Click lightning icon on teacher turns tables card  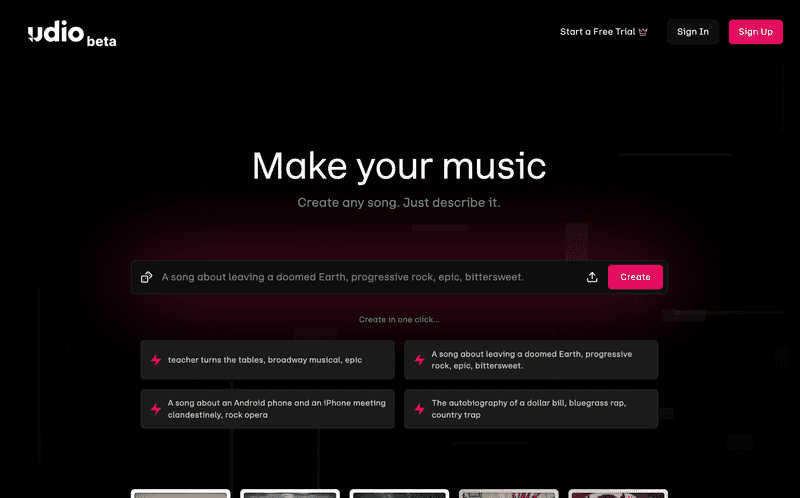click(x=156, y=360)
